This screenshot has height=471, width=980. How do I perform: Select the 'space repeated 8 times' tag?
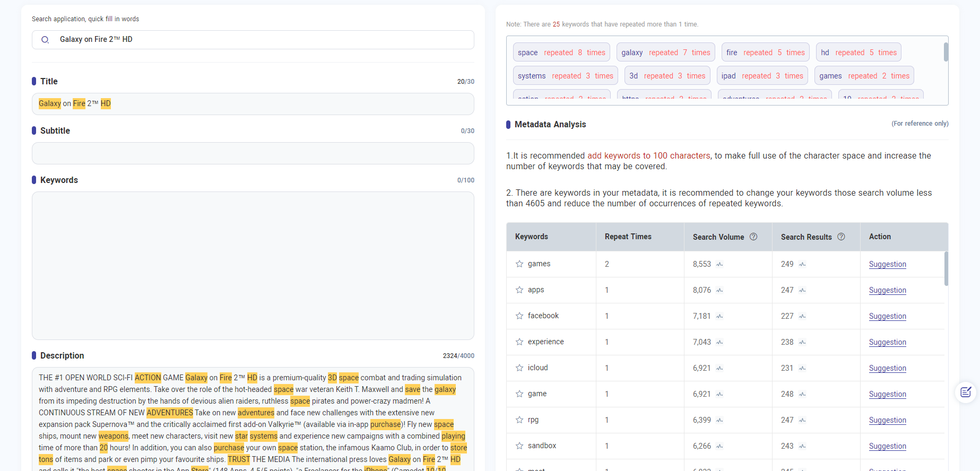tap(561, 53)
